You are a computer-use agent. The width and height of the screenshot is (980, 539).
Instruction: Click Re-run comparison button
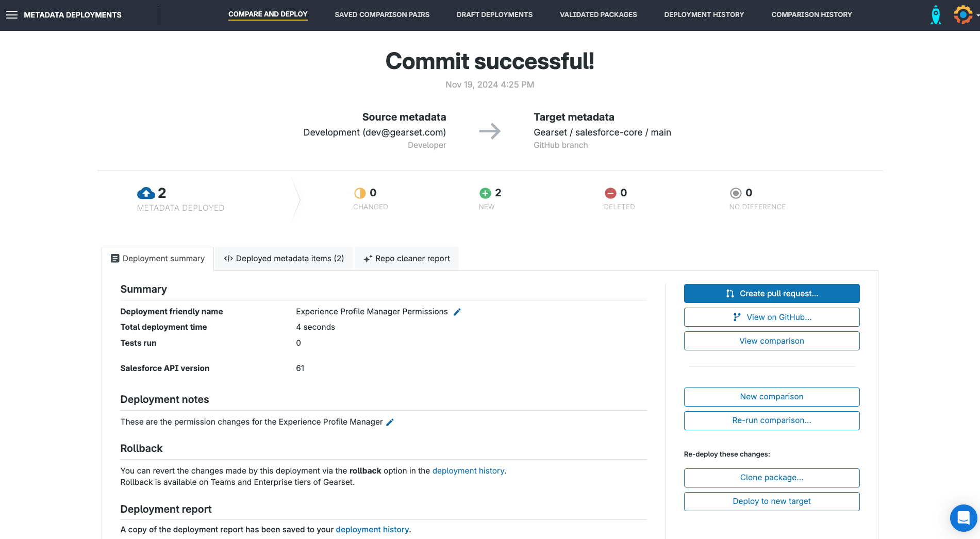(771, 420)
